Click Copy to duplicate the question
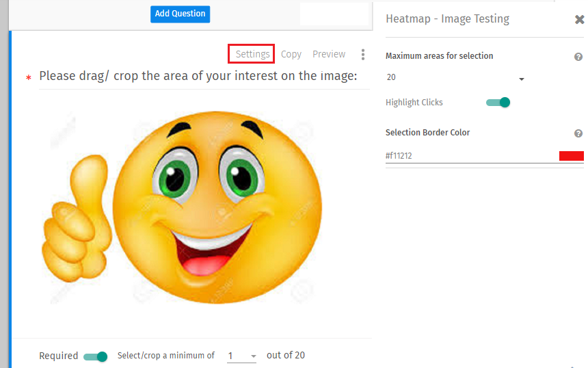The height and width of the screenshot is (368, 588). coord(291,54)
